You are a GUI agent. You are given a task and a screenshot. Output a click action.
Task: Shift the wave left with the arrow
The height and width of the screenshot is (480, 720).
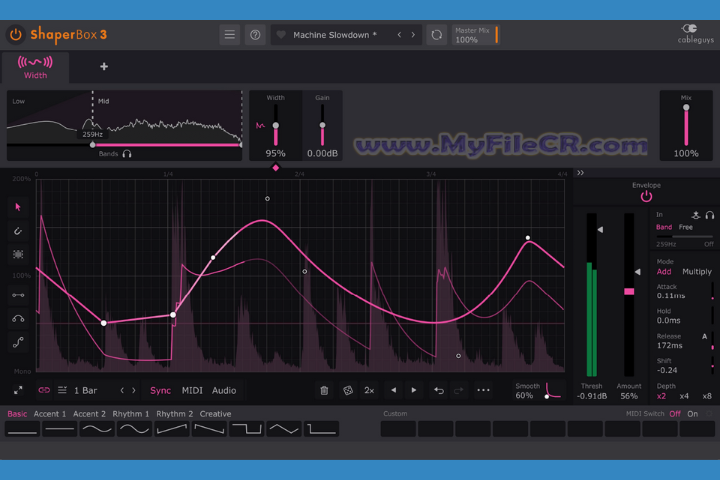[394, 390]
